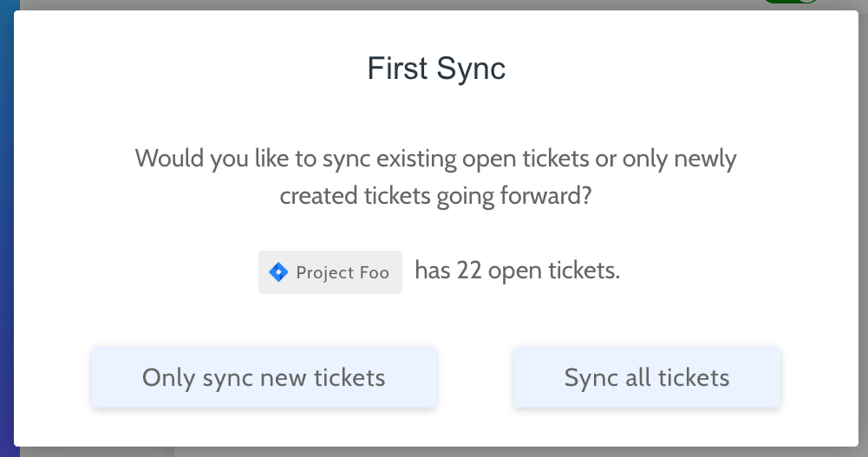Click the sync question paragraph text
The image size is (868, 457).
click(x=435, y=177)
